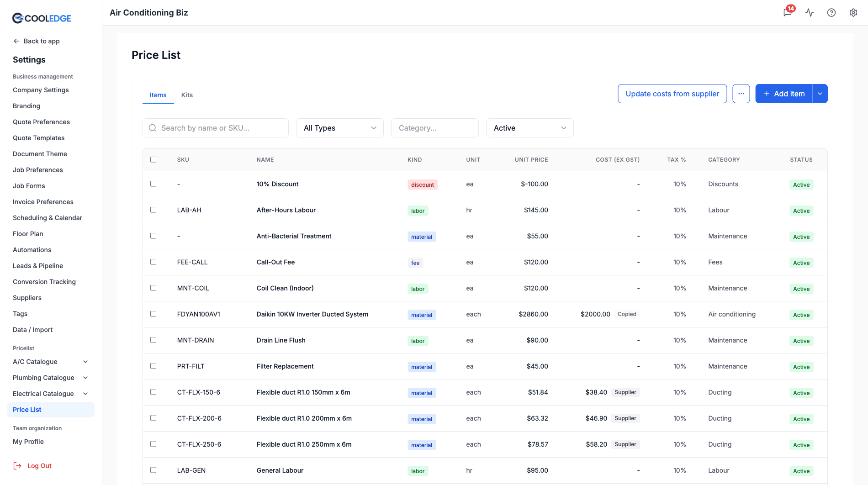Image resolution: width=868 pixels, height=485 pixels.
Task: Open the three-dots more options button
Action: coord(741,94)
